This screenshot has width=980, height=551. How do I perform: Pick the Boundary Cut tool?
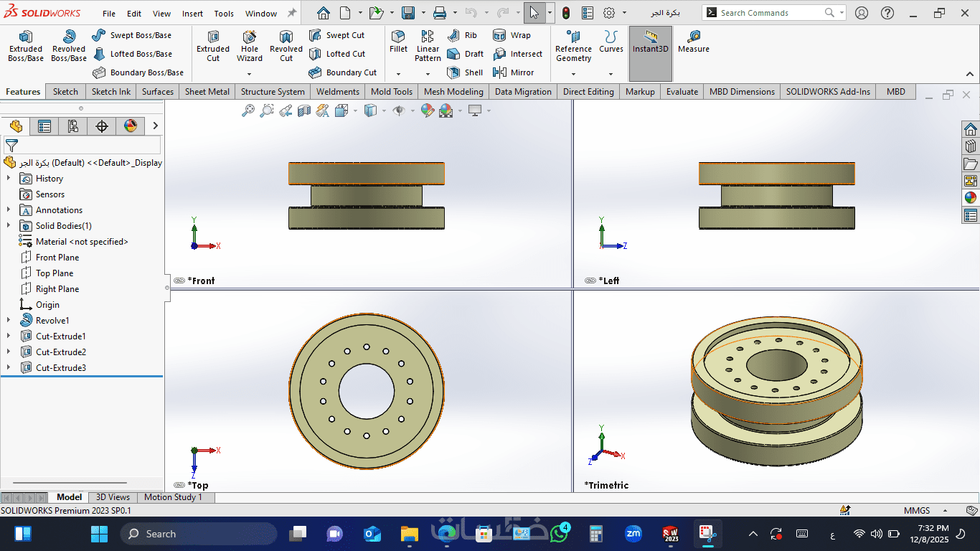(x=342, y=72)
